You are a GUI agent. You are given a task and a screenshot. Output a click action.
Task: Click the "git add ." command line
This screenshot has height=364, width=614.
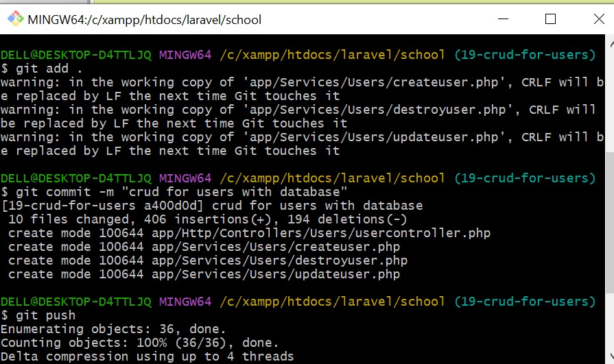tap(42, 69)
